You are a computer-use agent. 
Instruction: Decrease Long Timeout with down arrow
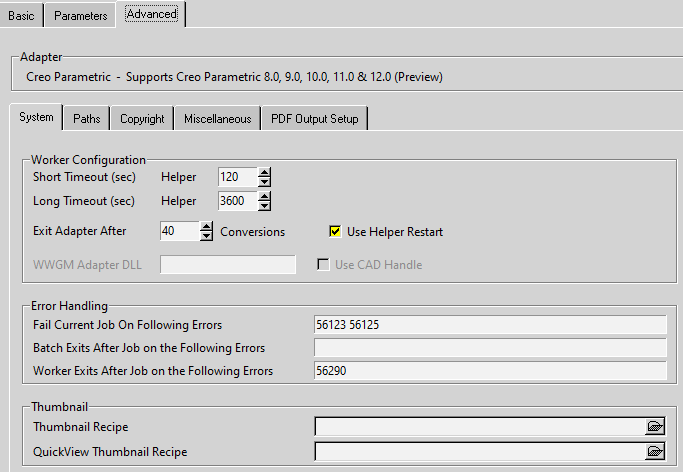point(264,206)
